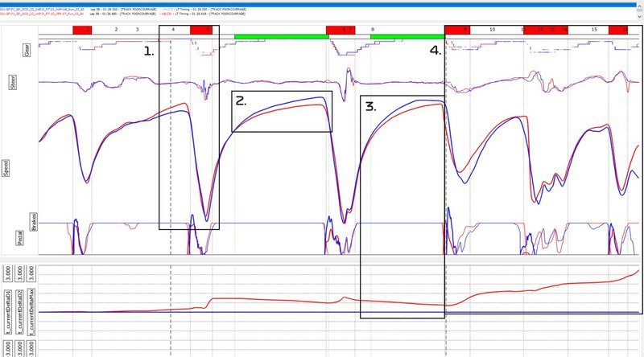This screenshot has height=357, width=644.
Task: Click the t_currentDeltaD1 axis label
Action: [x=8, y=310]
